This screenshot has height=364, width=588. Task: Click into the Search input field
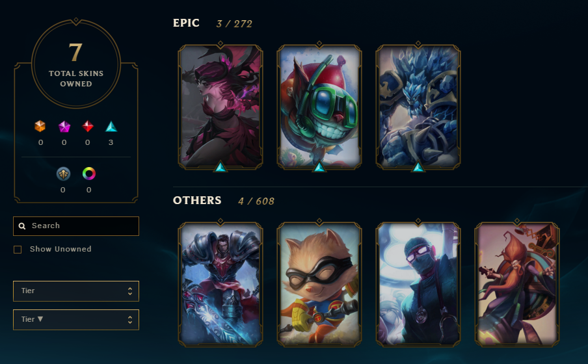[x=76, y=226]
